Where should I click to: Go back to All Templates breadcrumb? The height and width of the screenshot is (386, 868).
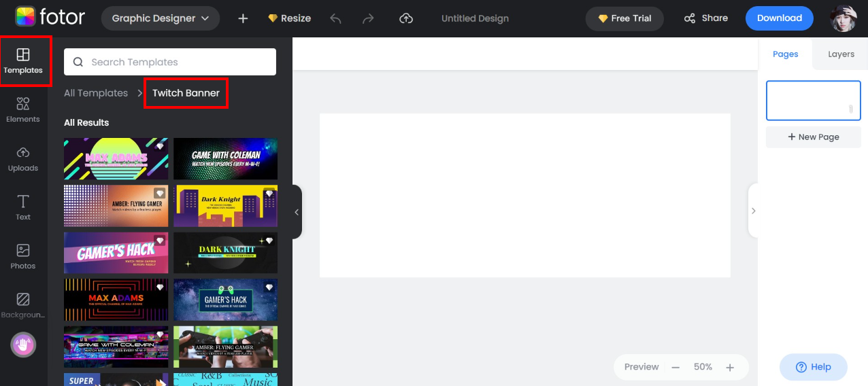[96, 93]
